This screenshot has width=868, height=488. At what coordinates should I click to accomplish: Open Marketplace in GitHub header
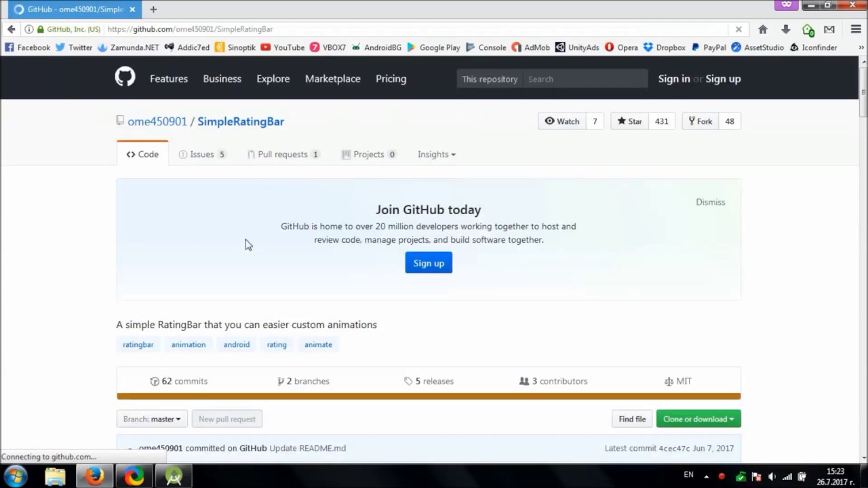click(x=333, y=79)
